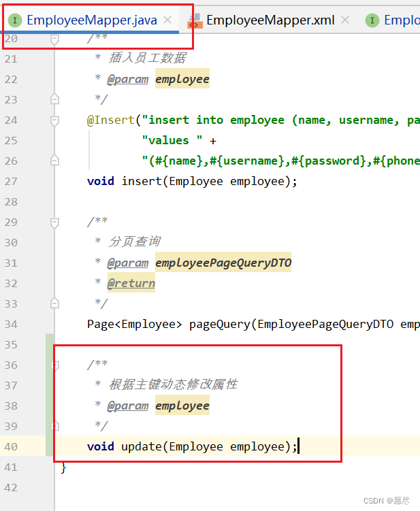
Task: Click the #{username} placeholder at line 26
Action: [247, 161]
